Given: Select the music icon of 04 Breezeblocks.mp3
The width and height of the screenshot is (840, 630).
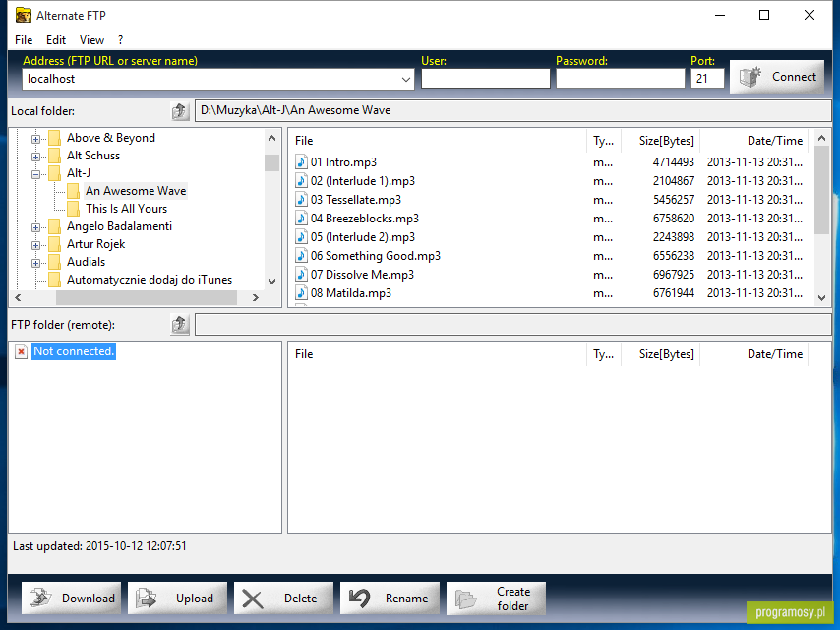Looking at the screenshot, I should pyautogui.click(x=301, y=219).
